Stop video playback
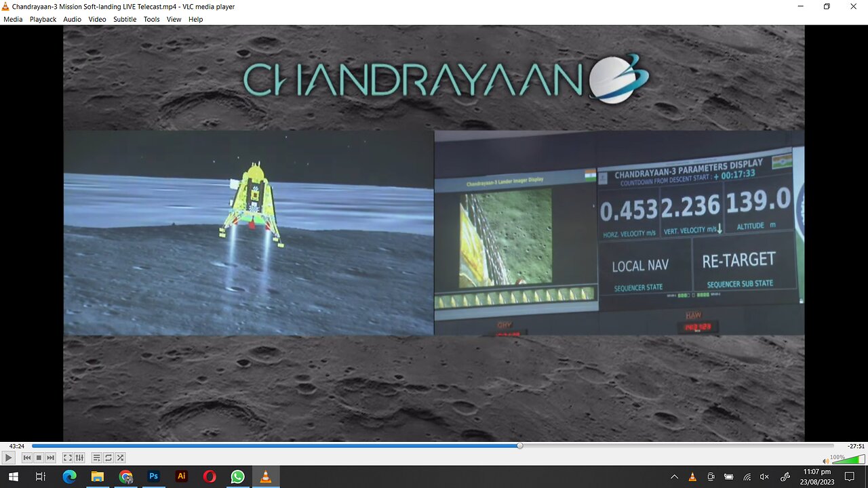 coord(39,457)
